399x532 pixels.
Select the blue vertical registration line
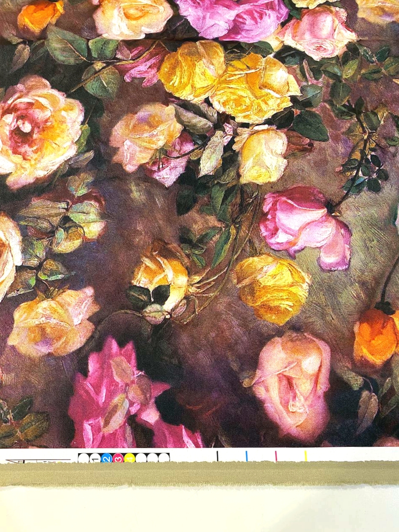246,456
